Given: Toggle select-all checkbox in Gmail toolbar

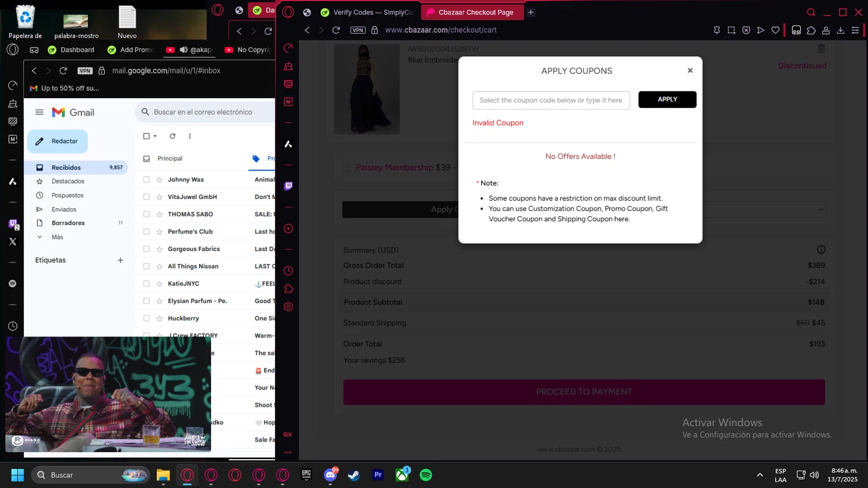Looking at the screenshot, I should [146, 136].
